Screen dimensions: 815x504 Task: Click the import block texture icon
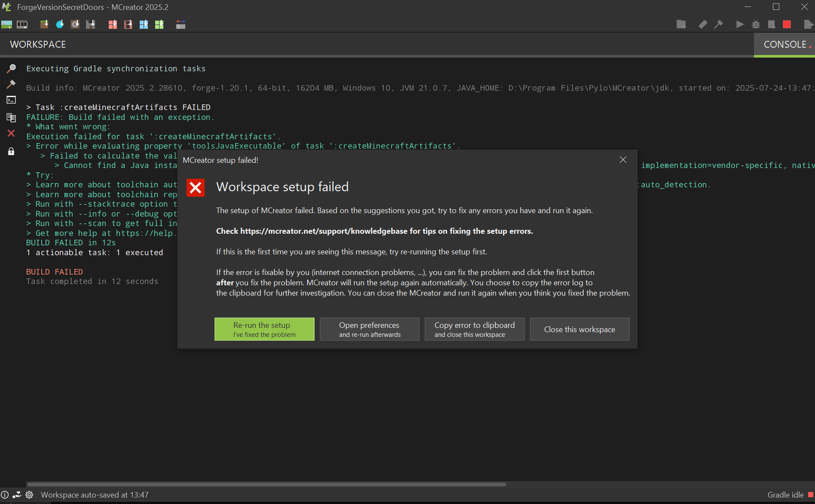44,24
